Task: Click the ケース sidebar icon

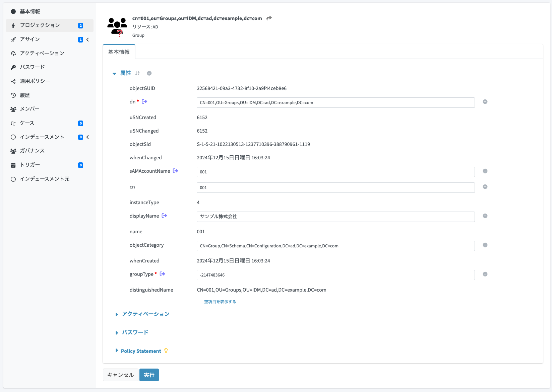Action: point(13,123)
